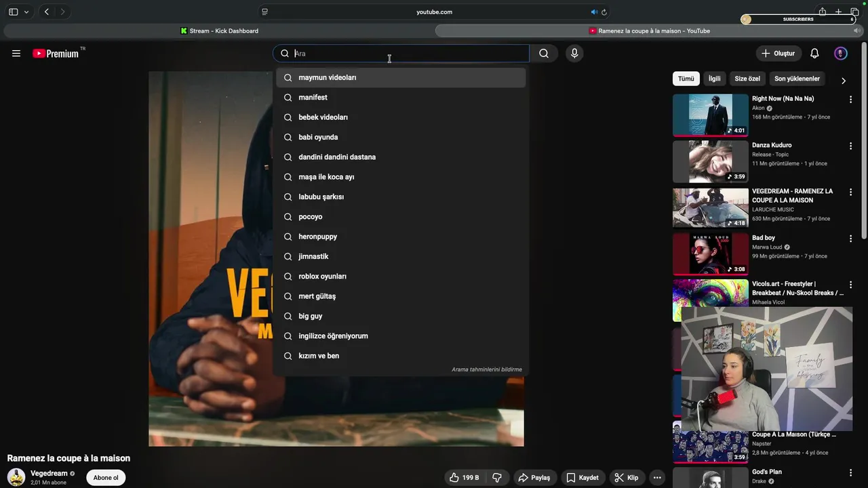Click the Abone ol subscribe button
Image resolution: width=868 pixels, height=488 pixels.
pos(106,478)
